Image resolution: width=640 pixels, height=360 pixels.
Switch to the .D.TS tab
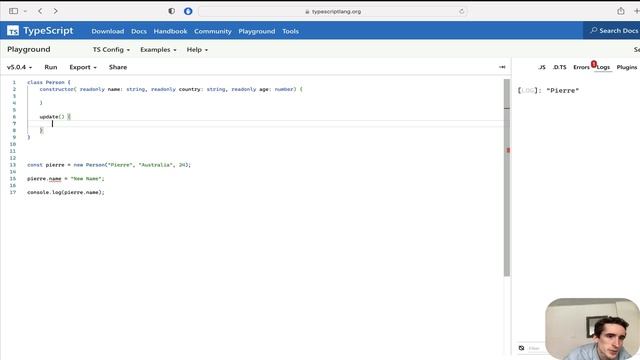[x=560, y=67]
